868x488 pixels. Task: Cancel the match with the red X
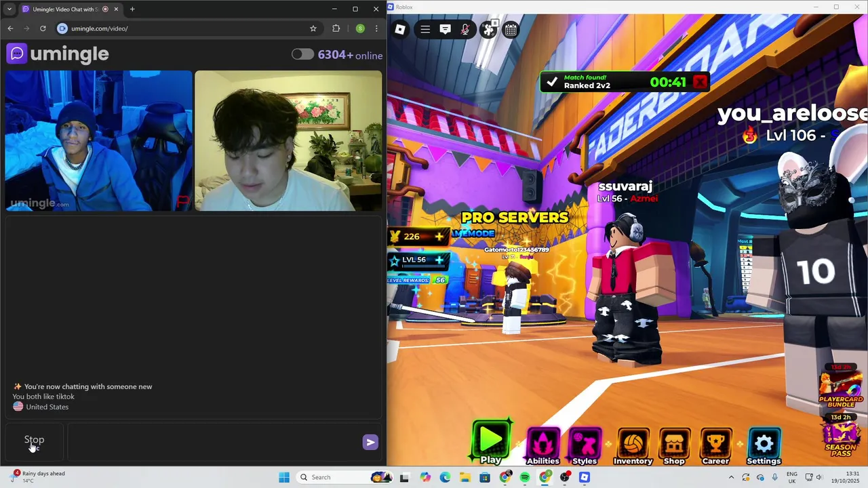[701, 82]
